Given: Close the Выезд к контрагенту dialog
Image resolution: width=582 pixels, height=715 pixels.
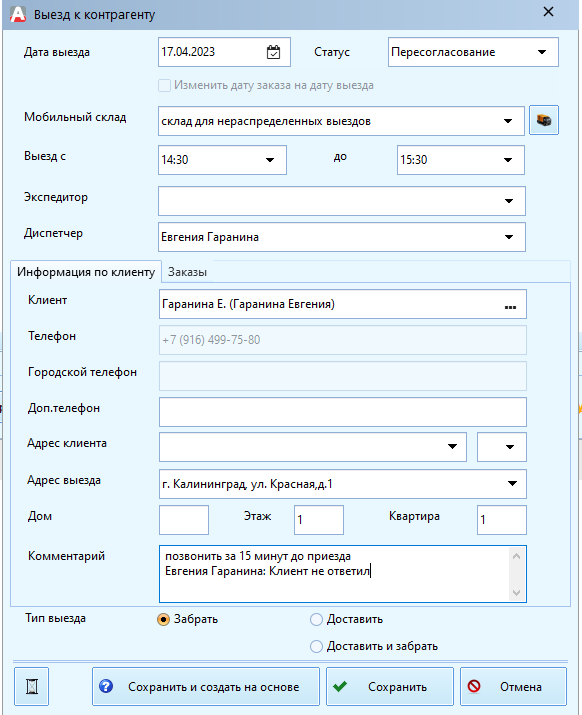Looking at the screenshot, I should point(549,12).
